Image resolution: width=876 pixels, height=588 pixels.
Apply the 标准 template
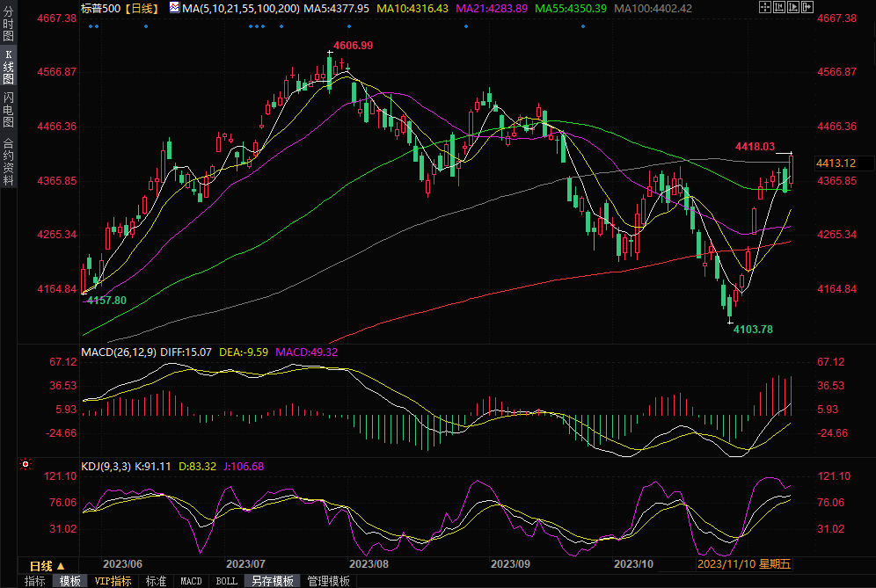156,581
